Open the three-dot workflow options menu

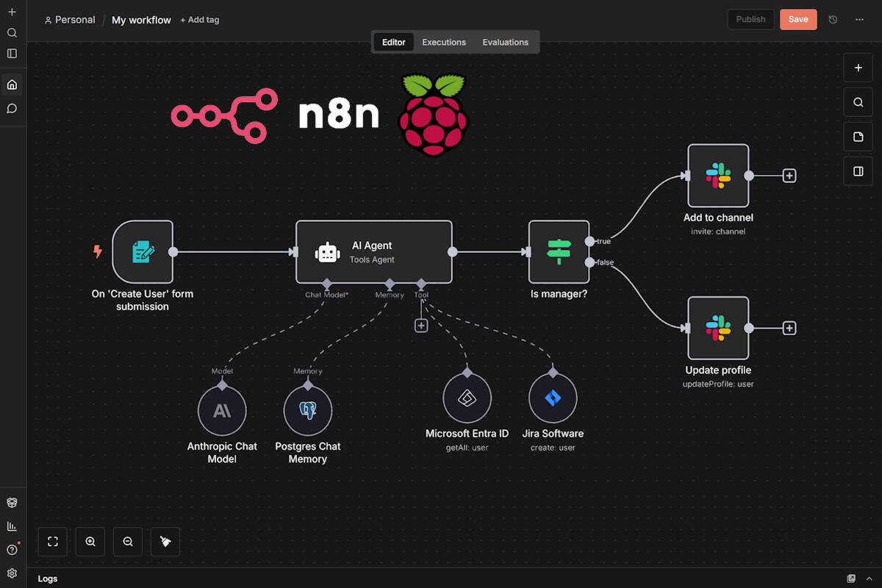pos(859,20)
